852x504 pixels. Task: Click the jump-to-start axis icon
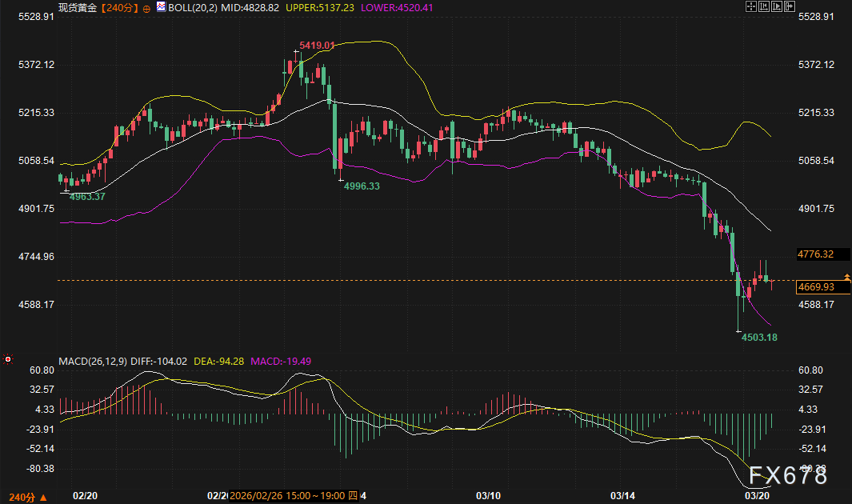pos(763,6)
